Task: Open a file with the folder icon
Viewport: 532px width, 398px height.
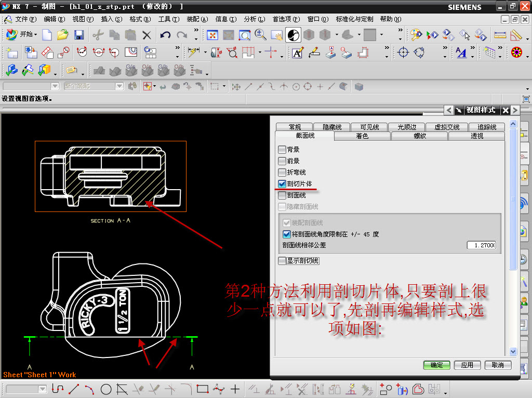Action: point(63,35)
